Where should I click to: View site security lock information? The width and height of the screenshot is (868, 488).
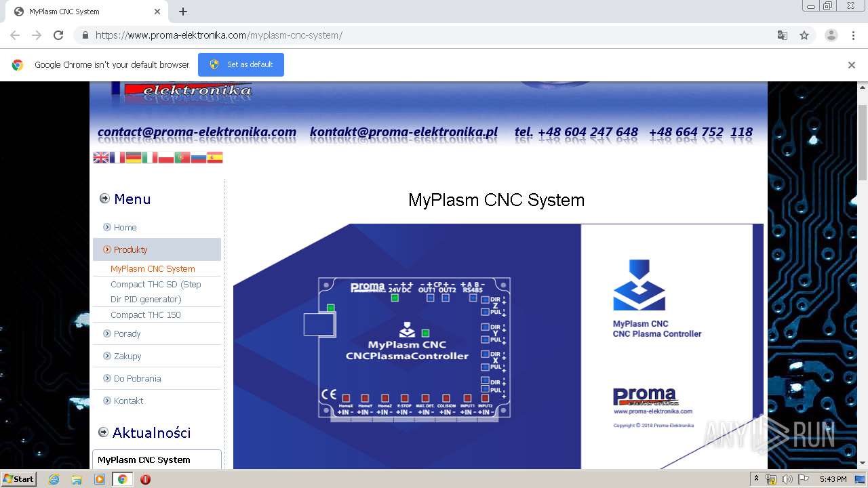coord(85,35)
